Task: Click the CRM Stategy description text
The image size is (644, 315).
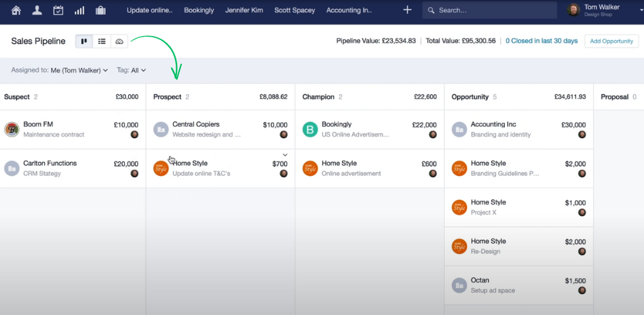Action: [x=42, y=173]
